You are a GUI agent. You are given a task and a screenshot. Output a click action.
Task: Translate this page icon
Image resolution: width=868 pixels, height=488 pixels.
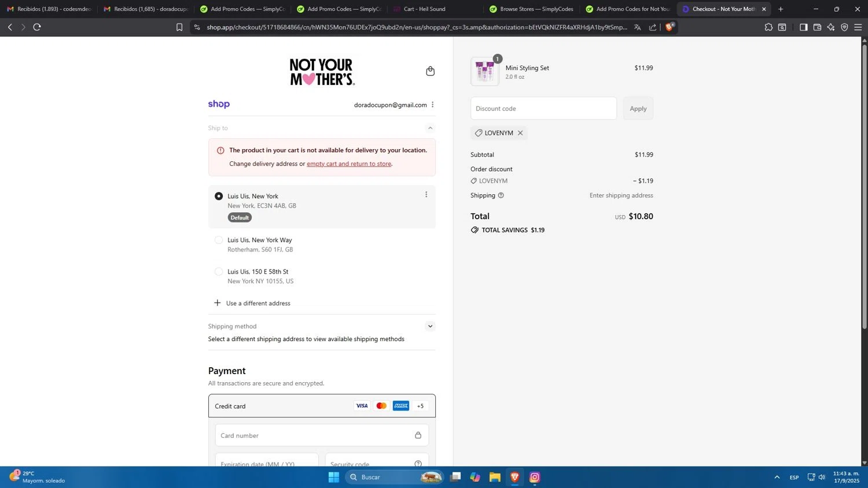(637, 27)
